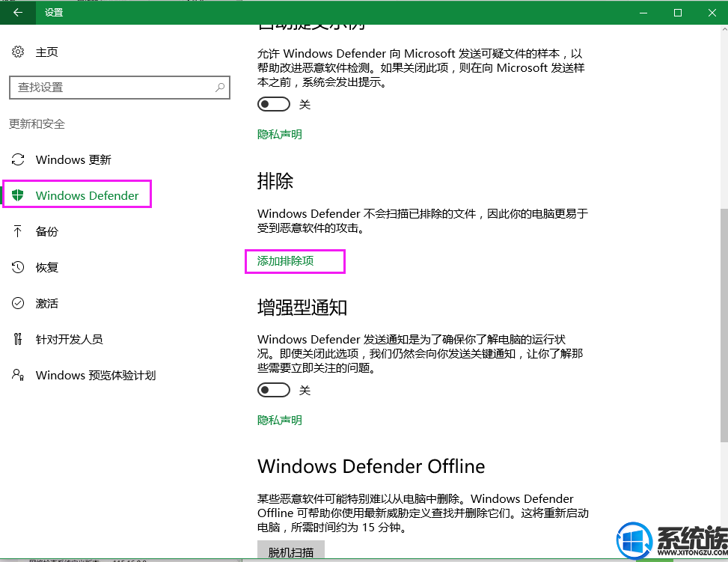Click 添加排除项 link
This screenshot has width=728, height=562.
[x=286, y=261]
